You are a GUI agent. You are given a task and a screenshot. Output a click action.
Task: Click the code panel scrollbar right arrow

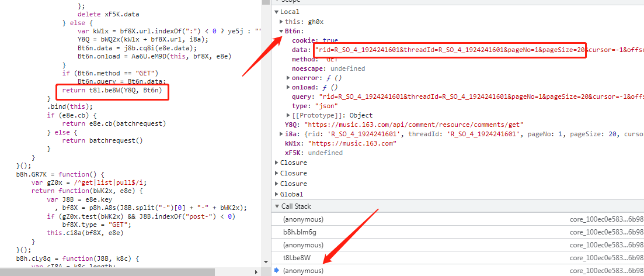[x=257, y=272]
